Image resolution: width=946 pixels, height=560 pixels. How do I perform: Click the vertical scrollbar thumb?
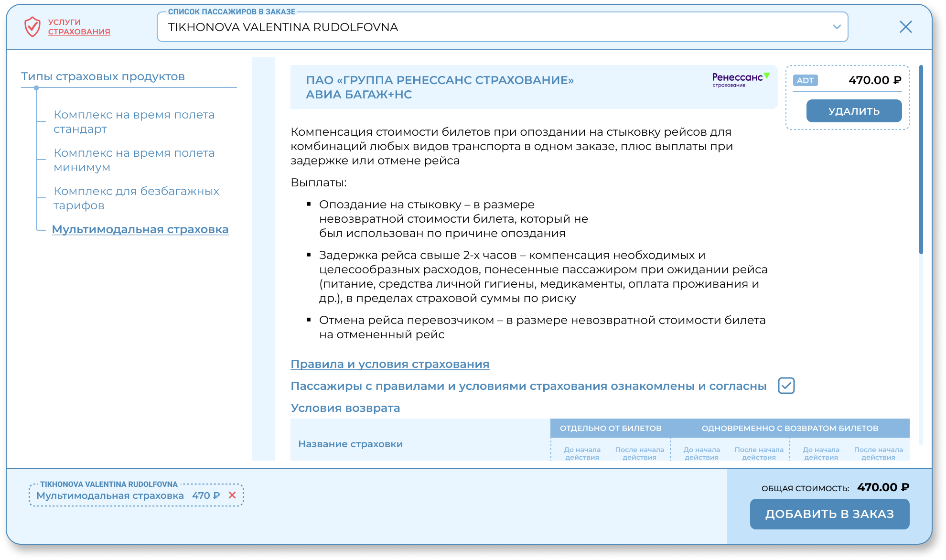pos(921,160)
